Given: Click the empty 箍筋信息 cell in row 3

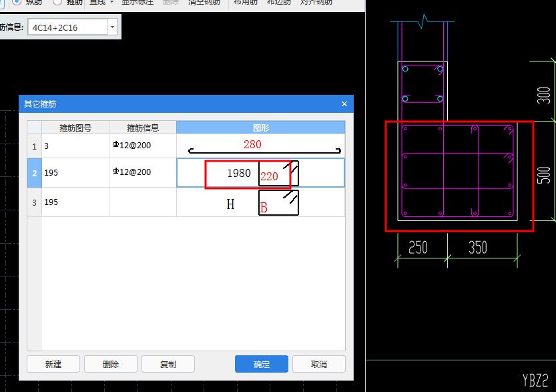Looking at the screenshot, I should pos(143,202).
